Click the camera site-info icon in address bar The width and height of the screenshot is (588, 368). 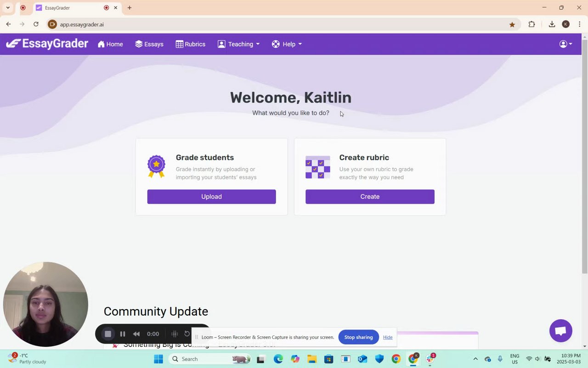point(52,24)
